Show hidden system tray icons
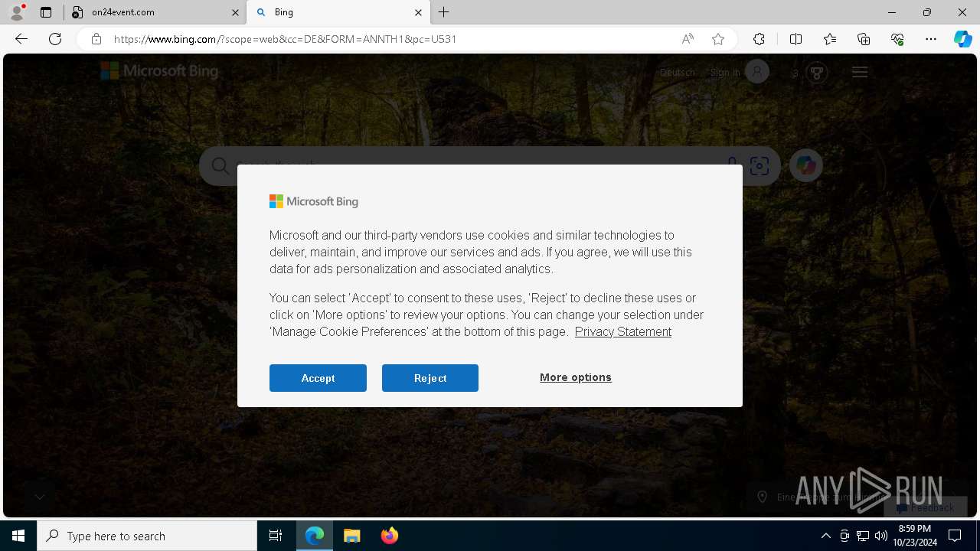Viewport: 980px width, 551px height. tap(825, 536)
